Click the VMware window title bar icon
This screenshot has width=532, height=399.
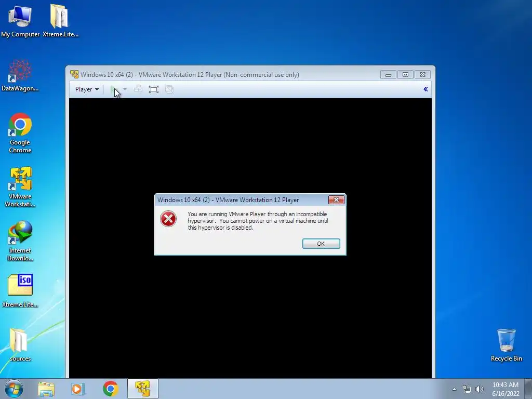(x=74, y=74)
